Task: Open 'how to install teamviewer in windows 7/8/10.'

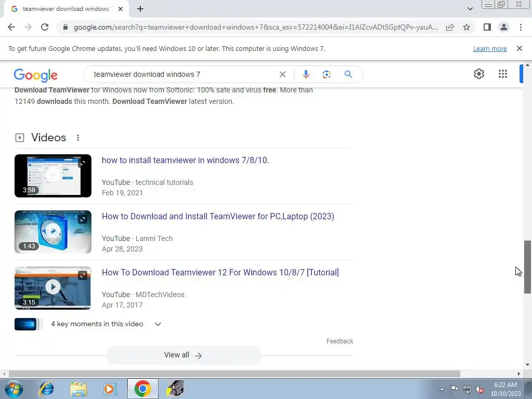Action: click(x=185, y=160)
